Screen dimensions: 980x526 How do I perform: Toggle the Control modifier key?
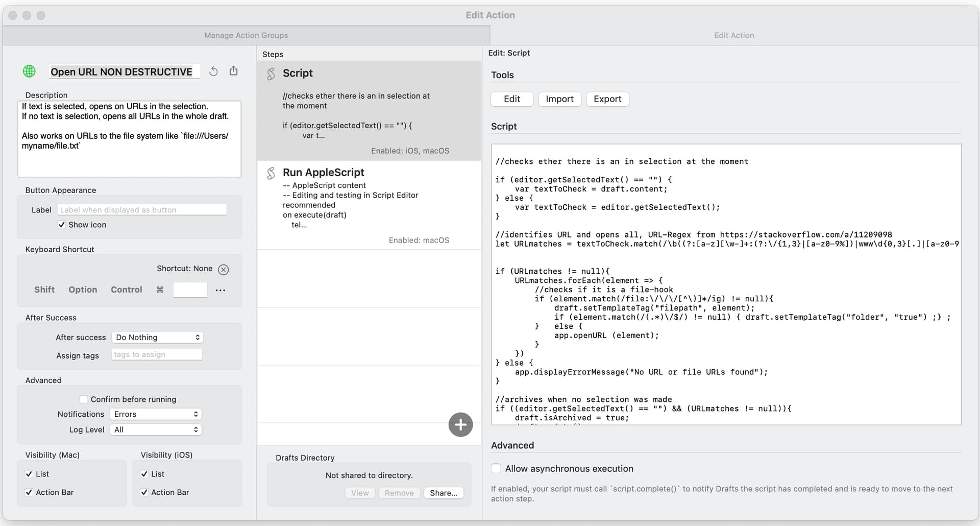coord(127,290)
